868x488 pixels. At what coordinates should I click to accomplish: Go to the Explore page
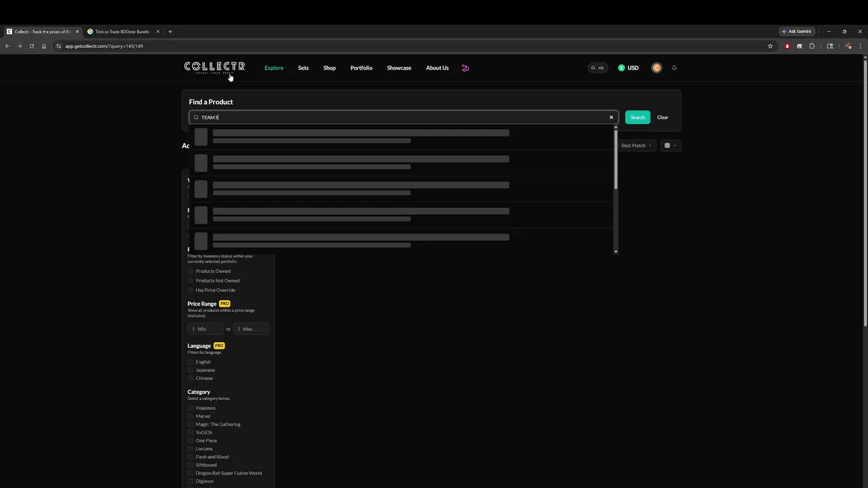[x=274, y=68]
